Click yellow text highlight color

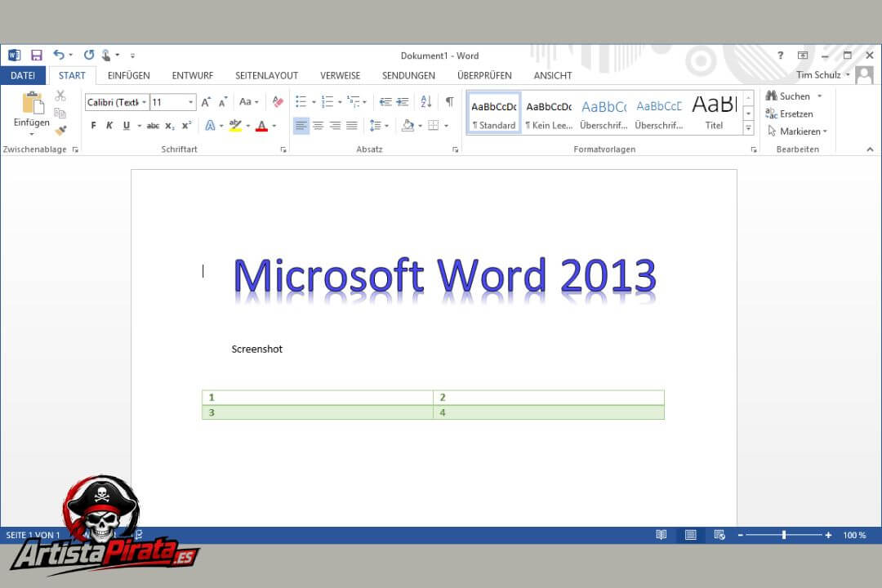[x=236, y=126]
